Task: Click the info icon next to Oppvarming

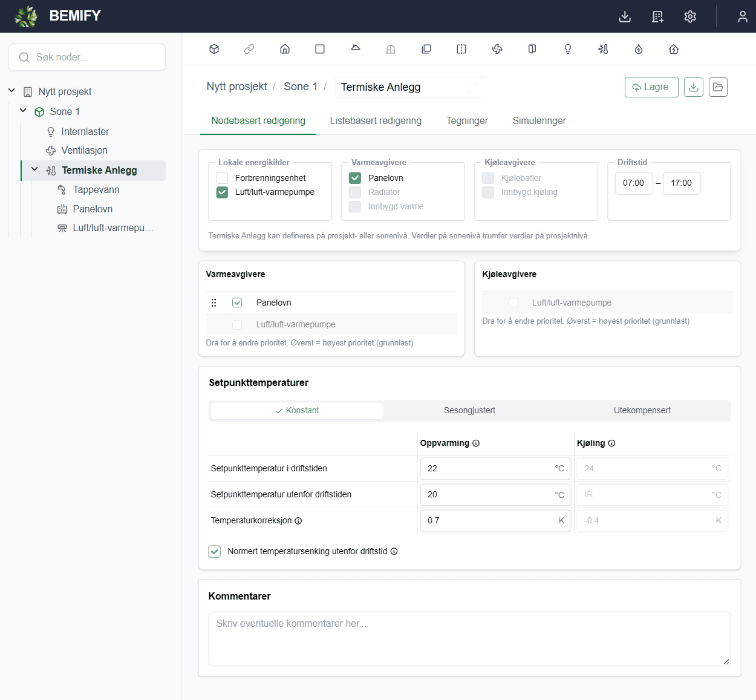Action: click(x=476, y=443)
